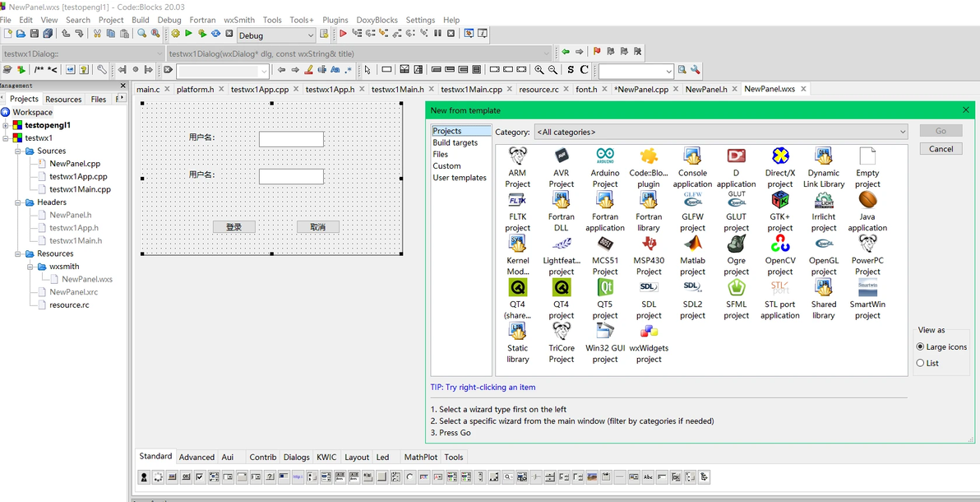Select Arduino Project template icon
The height and width of the screenshot is (502, 980).
pos(605,168)
